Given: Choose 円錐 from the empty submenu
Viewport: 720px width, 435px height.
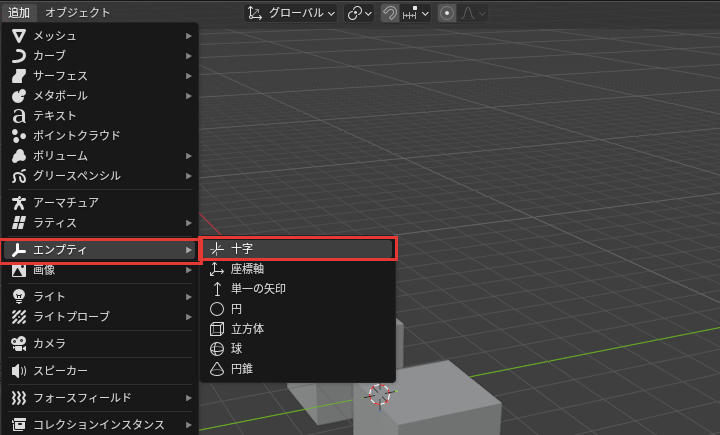Looking at the screenshot, I should [x=298, y=369].
